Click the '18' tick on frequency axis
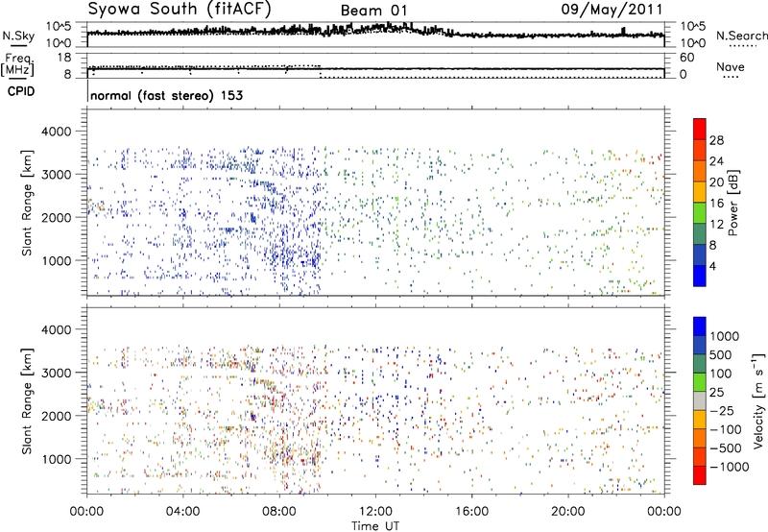Screen dimensions: 768x532 pyautogui.click(x=64, y=58)
